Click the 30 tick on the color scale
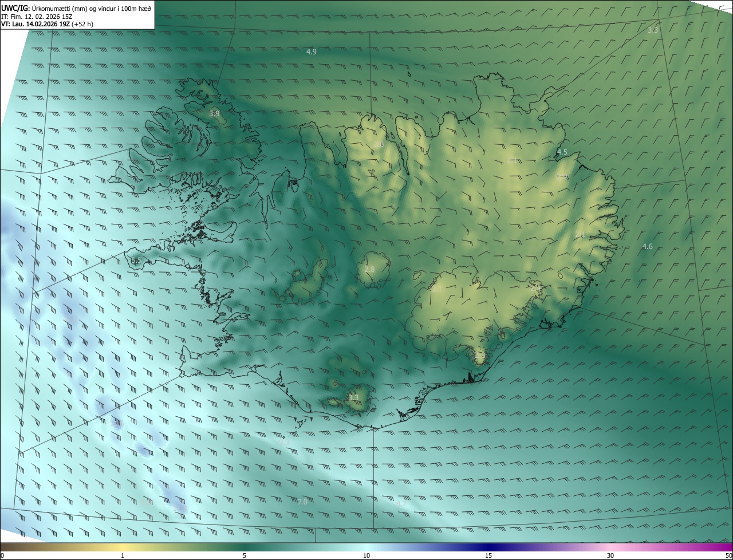 [x=610, y=555]
